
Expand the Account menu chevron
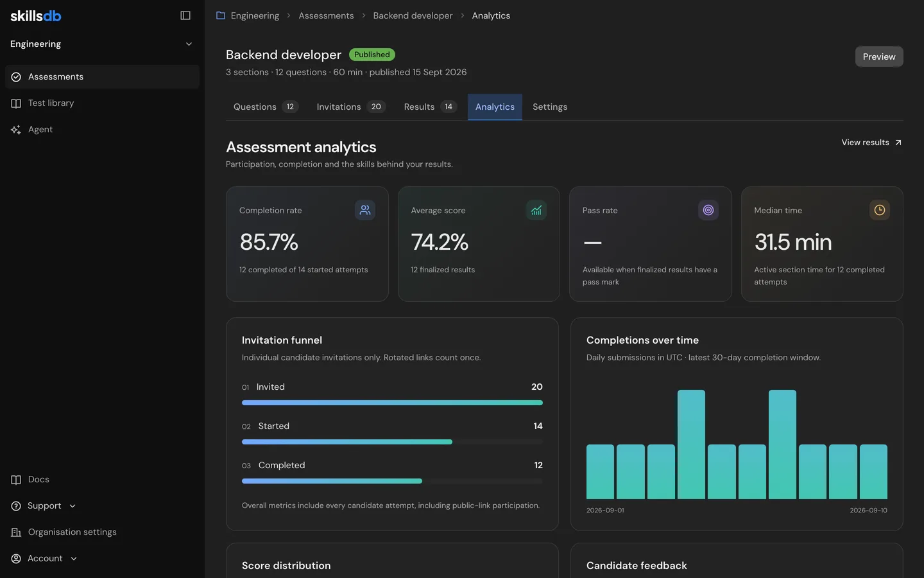pos(74,559)
